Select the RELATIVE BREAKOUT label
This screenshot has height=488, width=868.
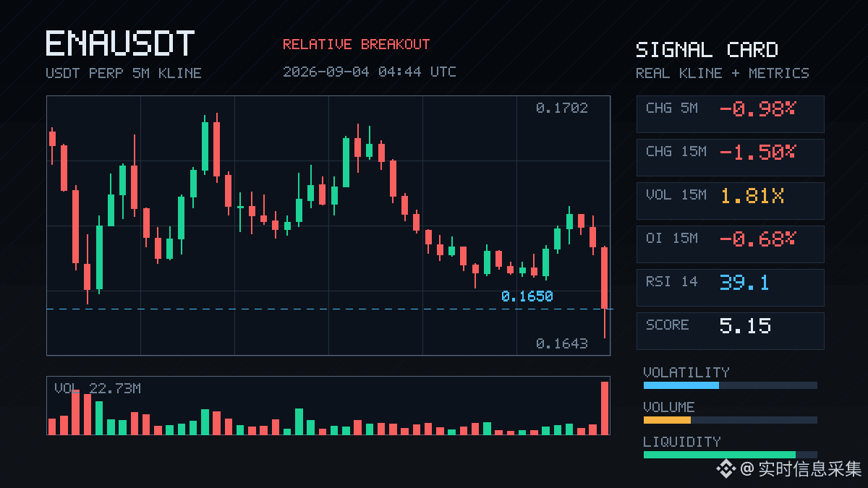tap(356, 44)
